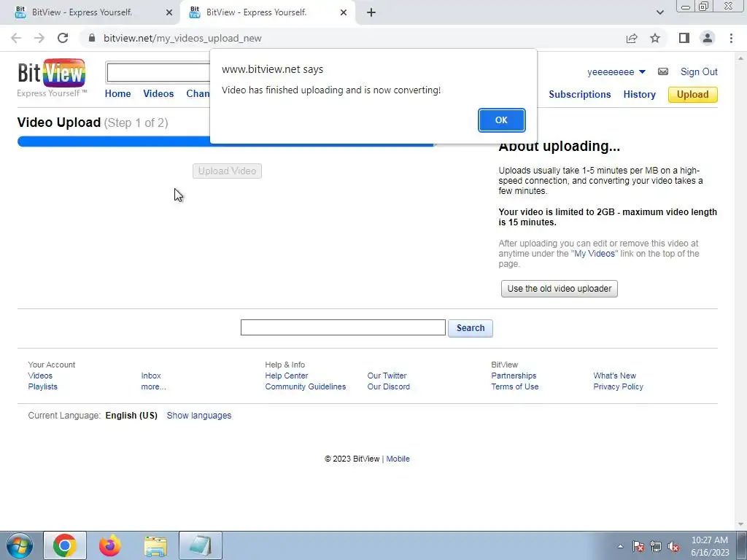
Task: Open the footer Playlists link
Action: pyautogui.click(x=42, y=386)
